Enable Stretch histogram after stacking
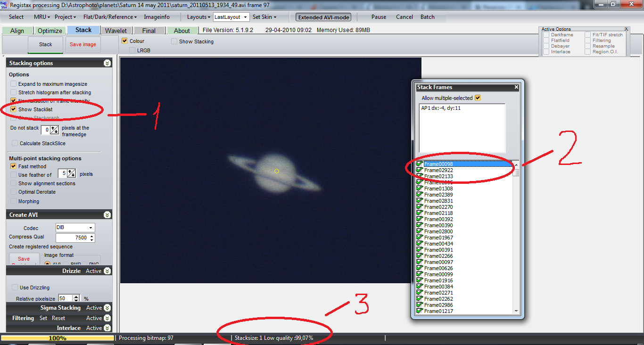 [14, 92]
